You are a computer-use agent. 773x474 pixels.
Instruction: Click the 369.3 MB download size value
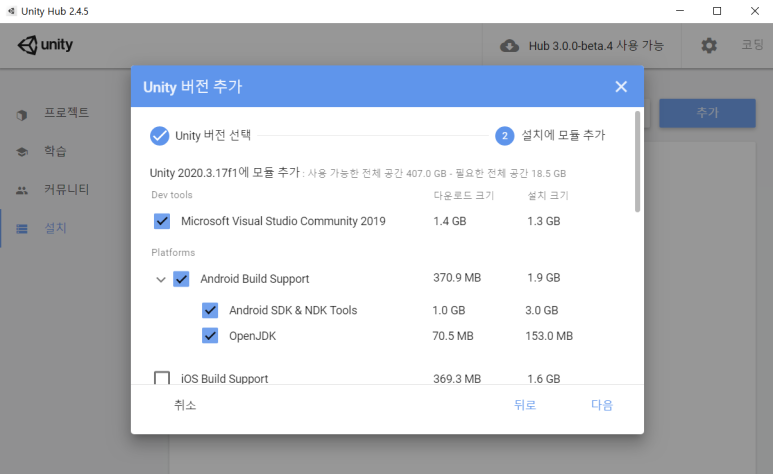[457, 378]
